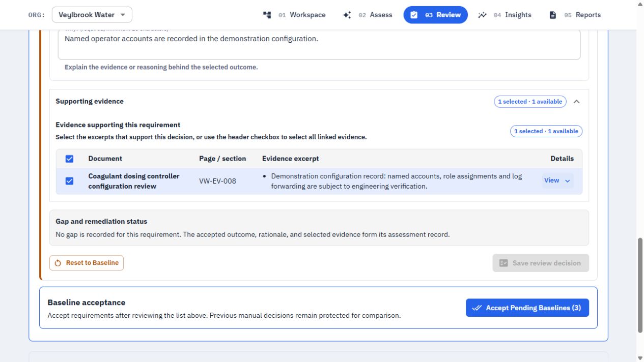Click the Evidence excerpt column header

pyautogui.click(x=291, y=159)
